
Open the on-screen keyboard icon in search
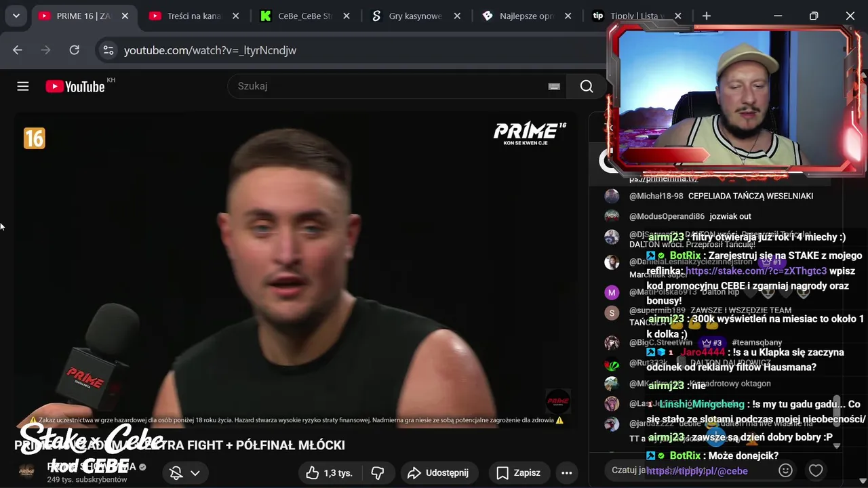click(554, 86)
